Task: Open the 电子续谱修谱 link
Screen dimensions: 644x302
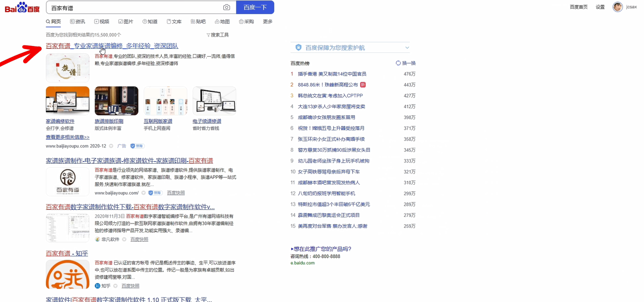Action: coord(207,121)
